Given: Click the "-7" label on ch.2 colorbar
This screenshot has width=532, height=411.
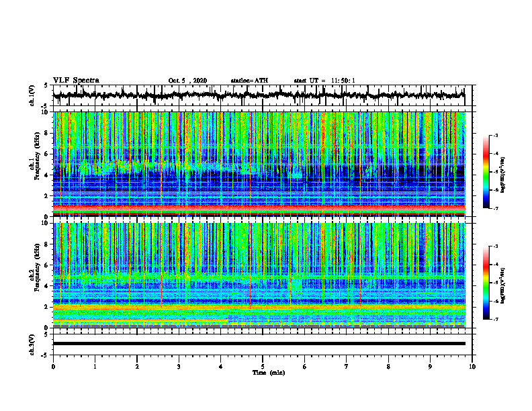Looking at the screenshot, I should (x=496, y=320).
